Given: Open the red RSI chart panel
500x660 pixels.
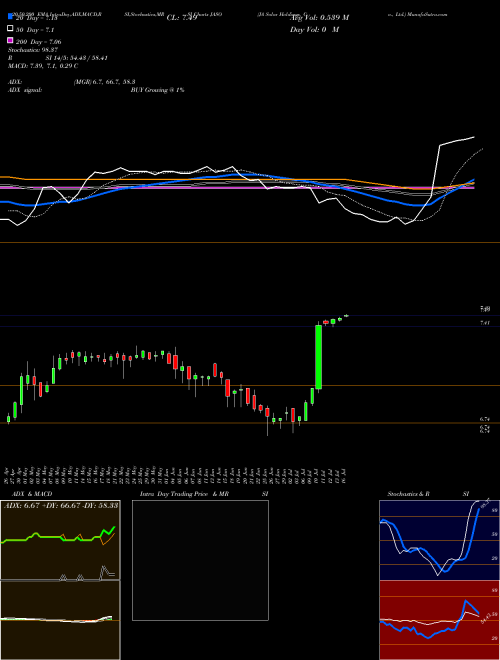Looking at the screenshot, I should point(439,620).
